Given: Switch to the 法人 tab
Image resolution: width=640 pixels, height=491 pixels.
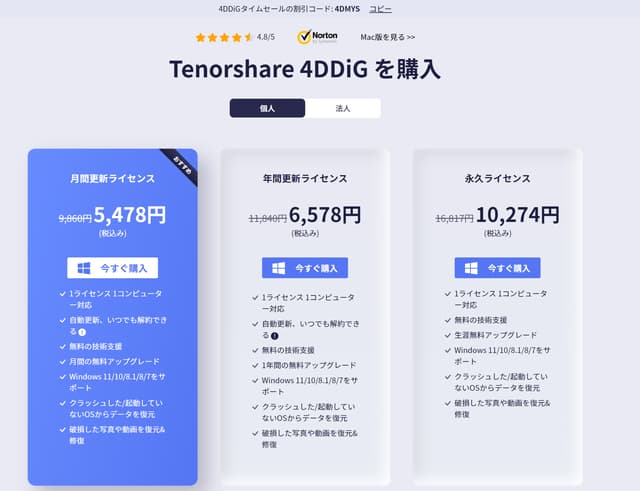Looking at the screenshot, I should (x=343, y=108).
